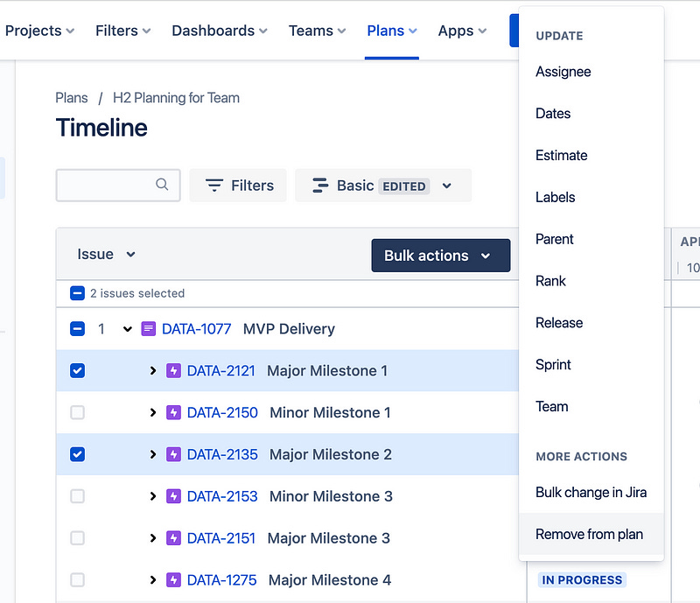Open the Apps menu
The width and height of the screenshot is (700, 603).
[462, 31]
